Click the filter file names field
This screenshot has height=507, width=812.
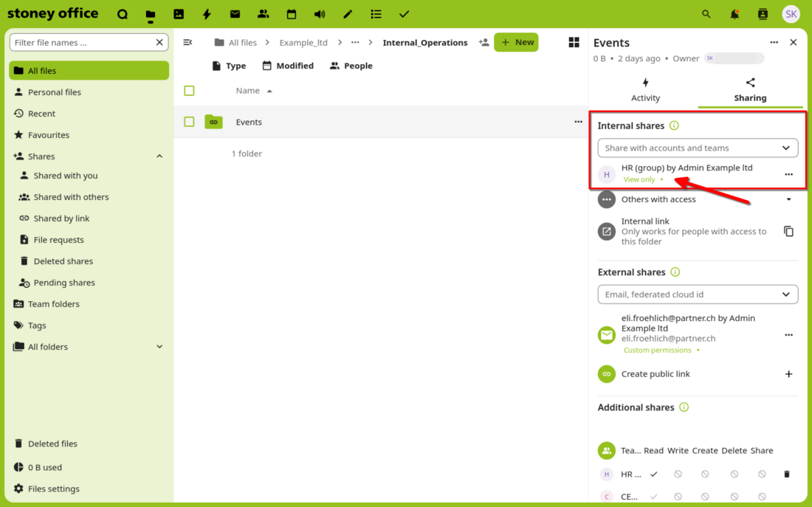tap(83, 43)
